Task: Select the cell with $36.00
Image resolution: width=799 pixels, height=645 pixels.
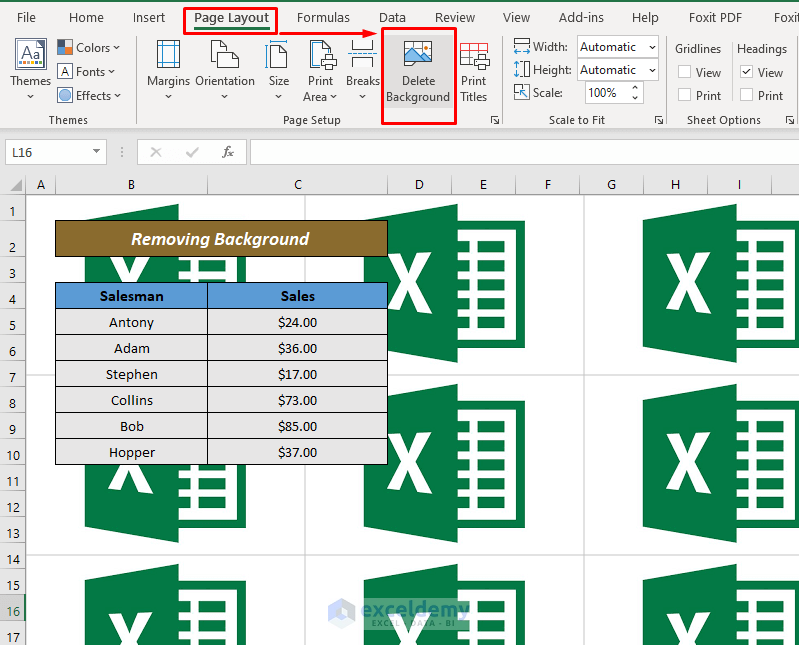Action: point(298,348)
